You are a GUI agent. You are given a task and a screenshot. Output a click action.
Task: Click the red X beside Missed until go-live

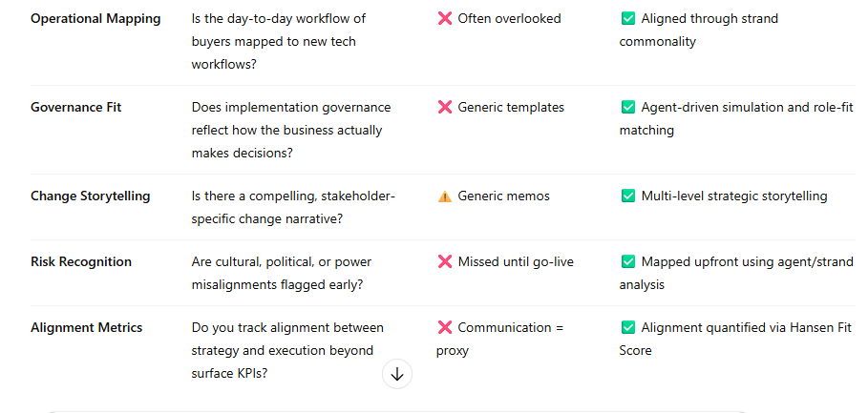tap(445, 262)
